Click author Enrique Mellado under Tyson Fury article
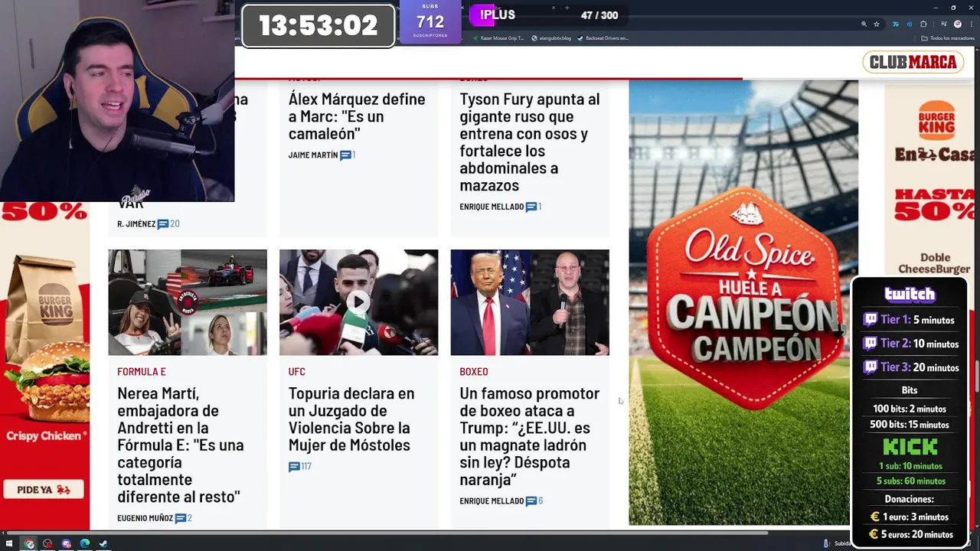This screenshot has height=551, width=980. click(x=492, y=207)
